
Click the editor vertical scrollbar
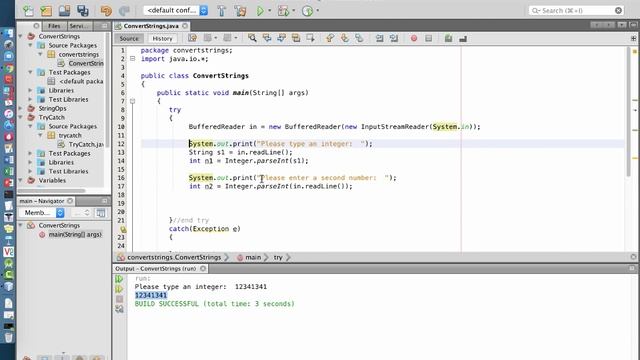628,112
